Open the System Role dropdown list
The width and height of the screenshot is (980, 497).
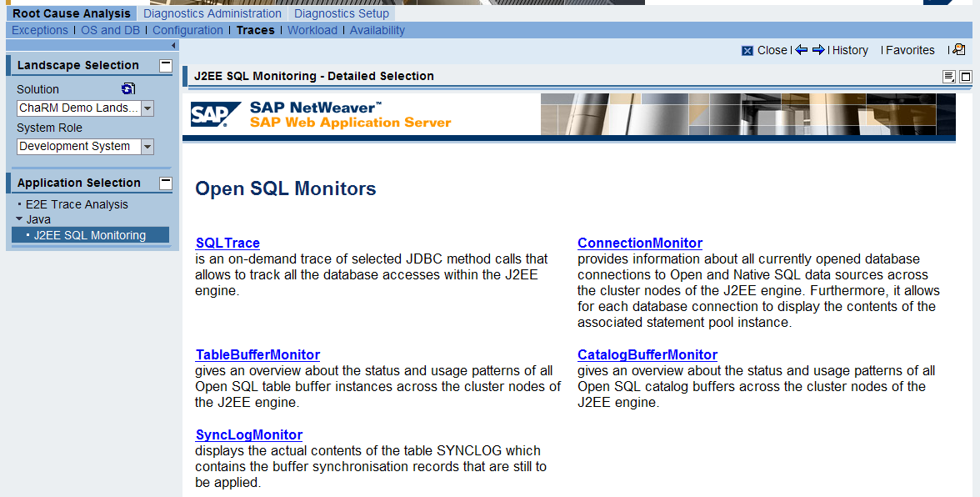pyautogui.click(x=147, y=146)
